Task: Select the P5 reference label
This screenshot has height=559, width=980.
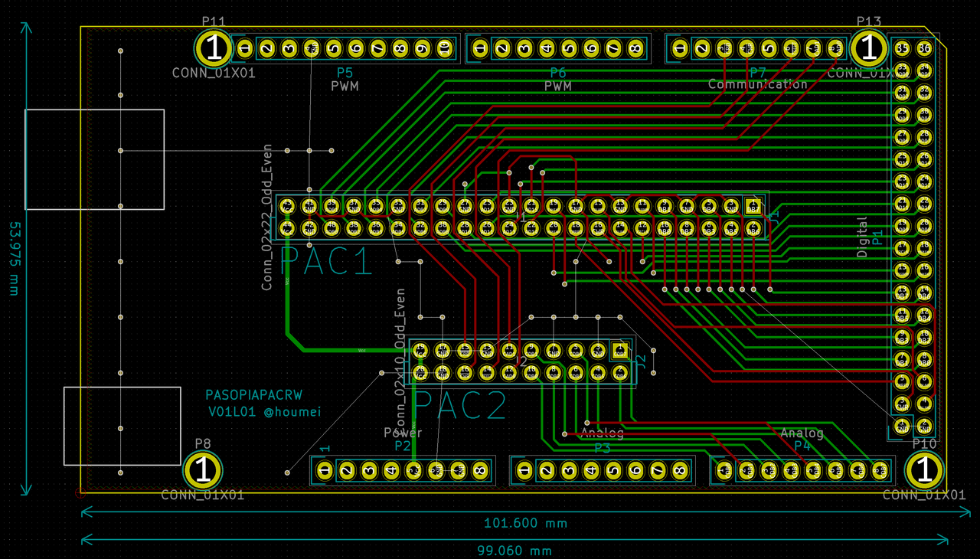Action: (345, 73)
